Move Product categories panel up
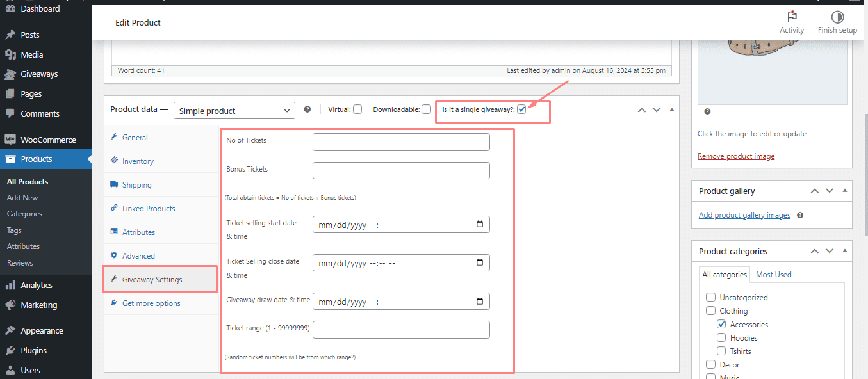This screenshot has width=868, height=379. click(815, 251)
